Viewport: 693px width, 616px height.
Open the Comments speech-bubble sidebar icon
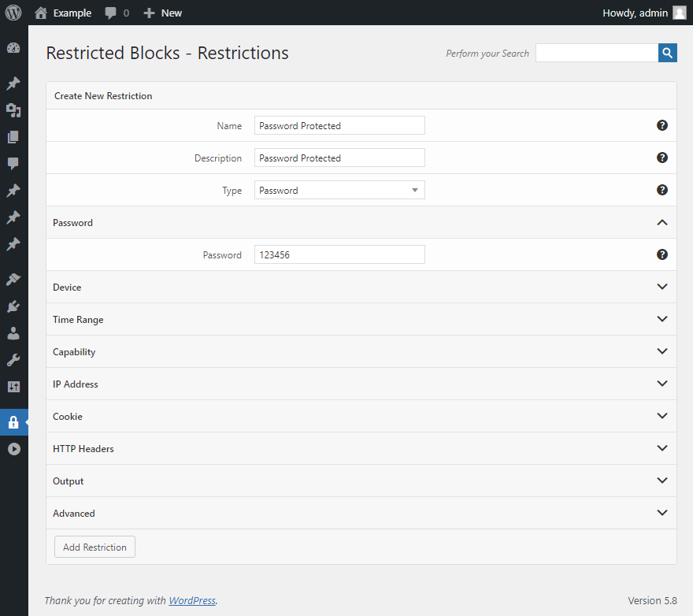(x=13, y=164)
